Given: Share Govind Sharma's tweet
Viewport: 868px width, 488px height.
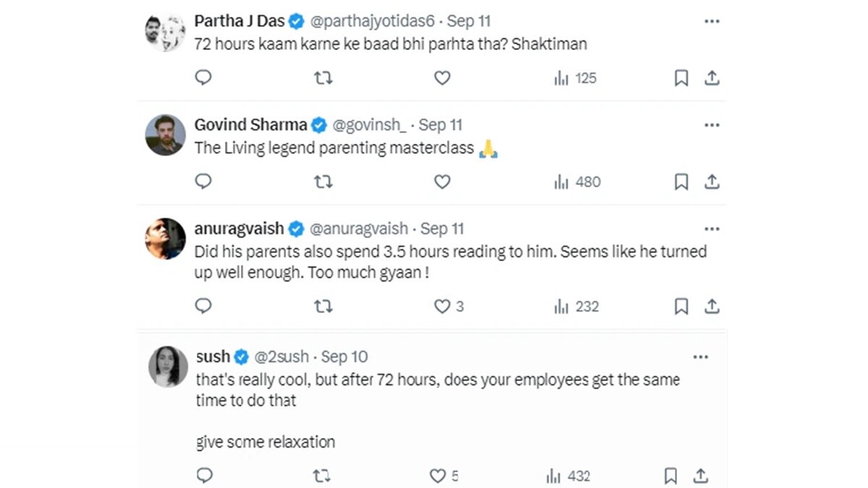Looking at the screenshot, I should tap(712, 182).
